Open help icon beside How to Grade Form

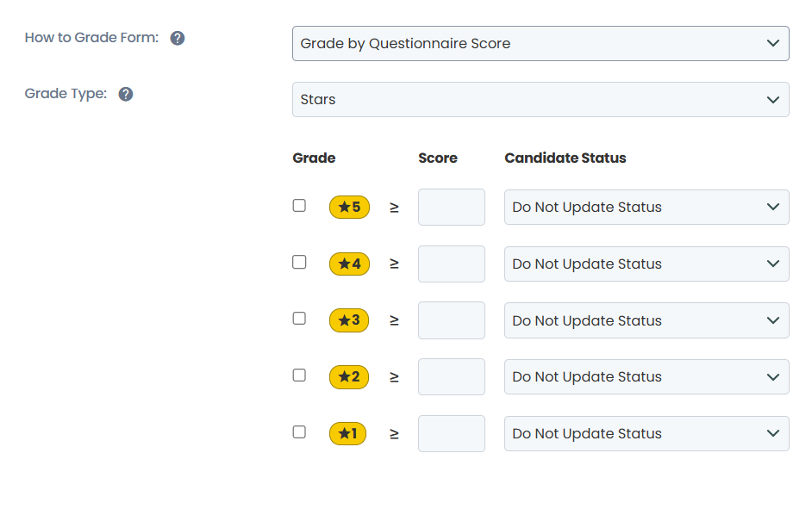[178, 38]
